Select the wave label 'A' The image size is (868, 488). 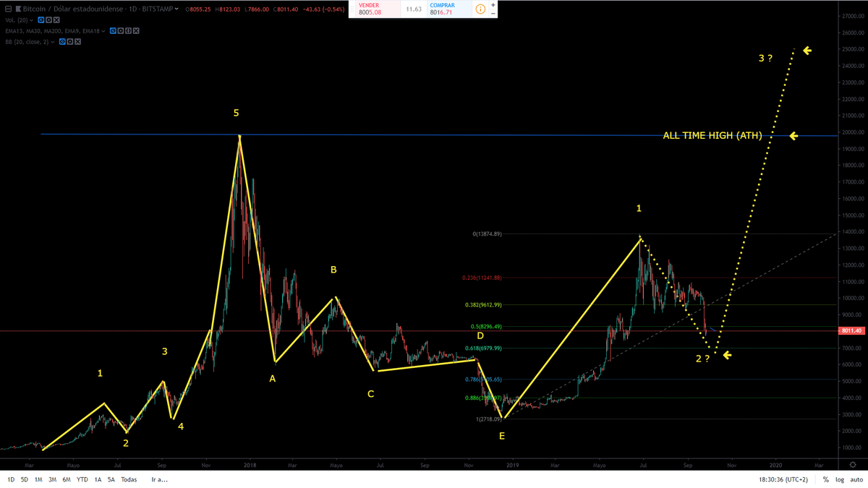point(273,378)
